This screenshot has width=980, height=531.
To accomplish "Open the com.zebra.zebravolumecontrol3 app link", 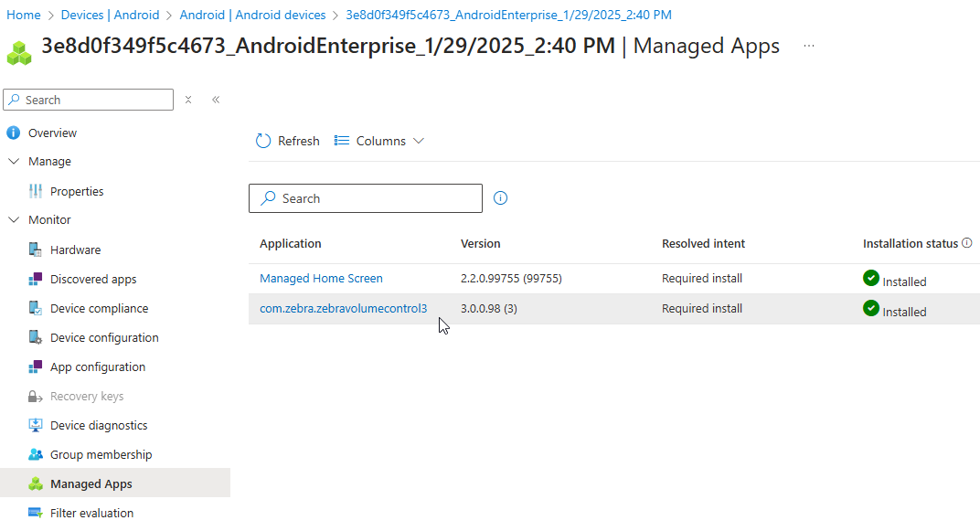I will [x=343, y=309].
